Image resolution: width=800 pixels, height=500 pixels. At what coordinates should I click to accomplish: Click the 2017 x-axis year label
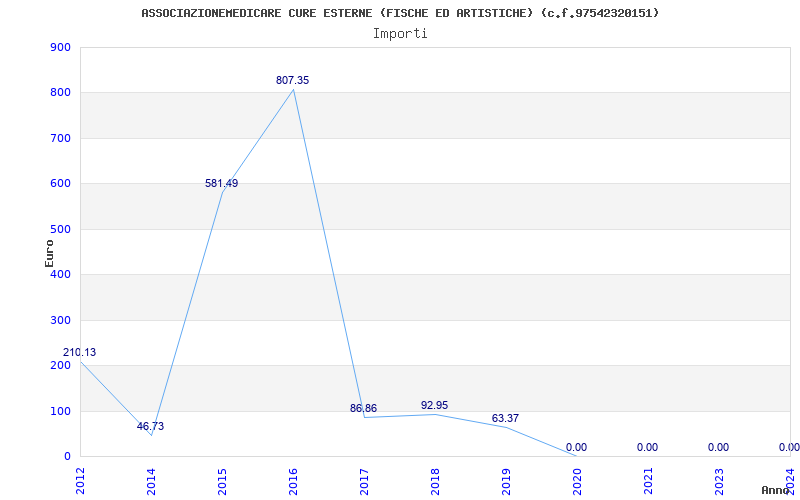click(x=364, y=480)
